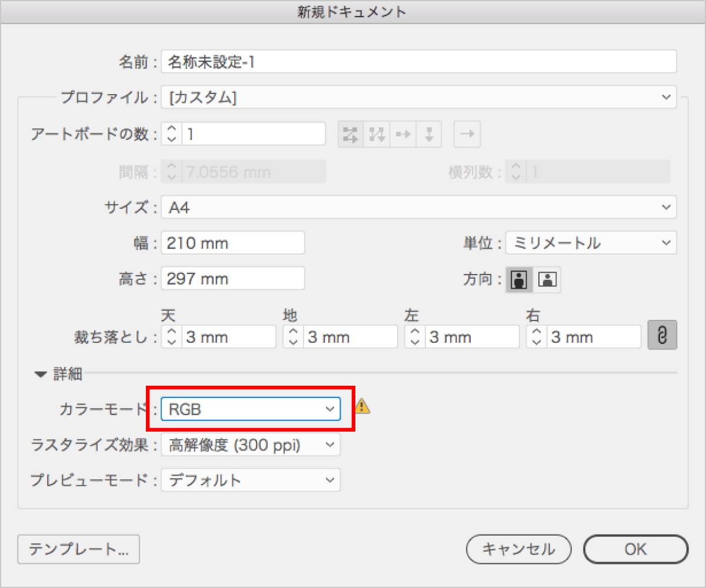The width and height of the screenshot is (706, 588).
Task: Toggle the bleed link chain button
Action: pyautogui.click(x=662, y=336)
